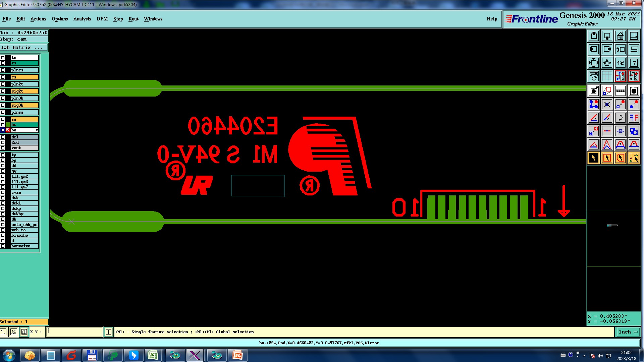Image resolution: width=644 pixels, height=362 pixels.
Task: Click the question mark help icon
Action: [634, 63]
